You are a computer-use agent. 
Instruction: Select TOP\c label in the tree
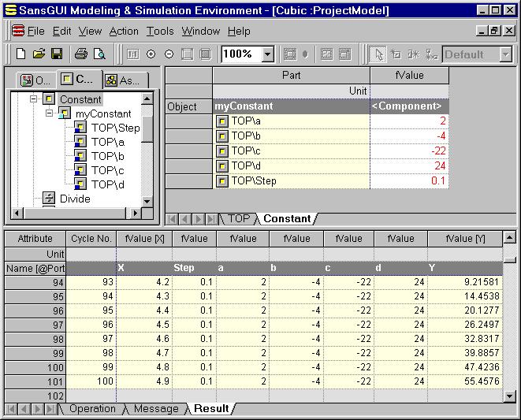click(108, 170)
